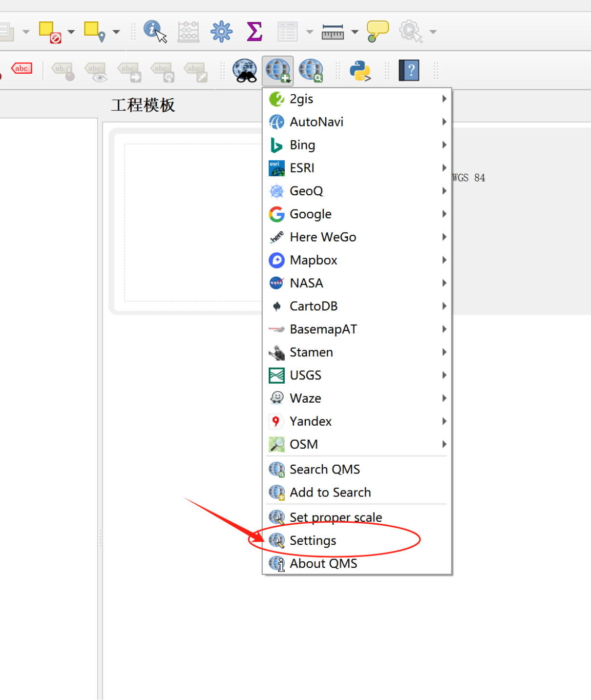
Task: Open the ESRI menu entry
Action: coord(357,168)
